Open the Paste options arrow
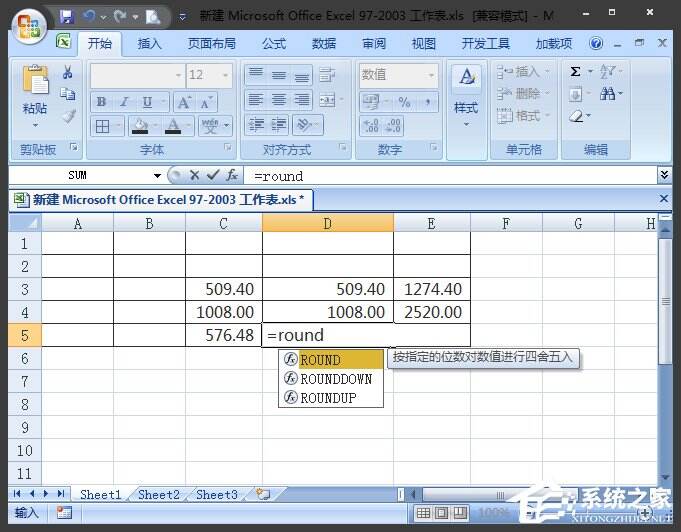 pos(35,125)
